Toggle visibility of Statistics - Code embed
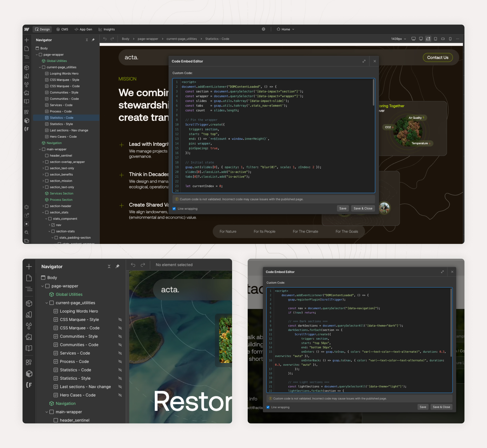Viewport: 487px width, 448px height. click(x=120, y=370)
